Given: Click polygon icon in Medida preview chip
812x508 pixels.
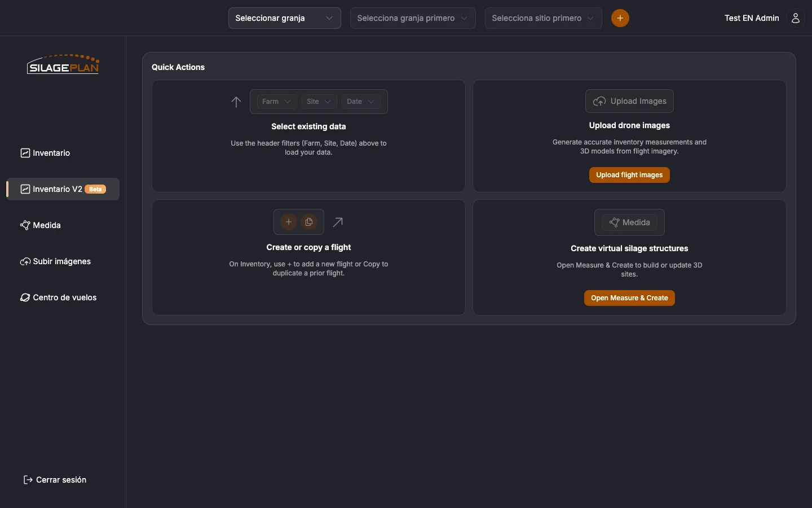Looking at the screenshot, I should click(614, 222).
